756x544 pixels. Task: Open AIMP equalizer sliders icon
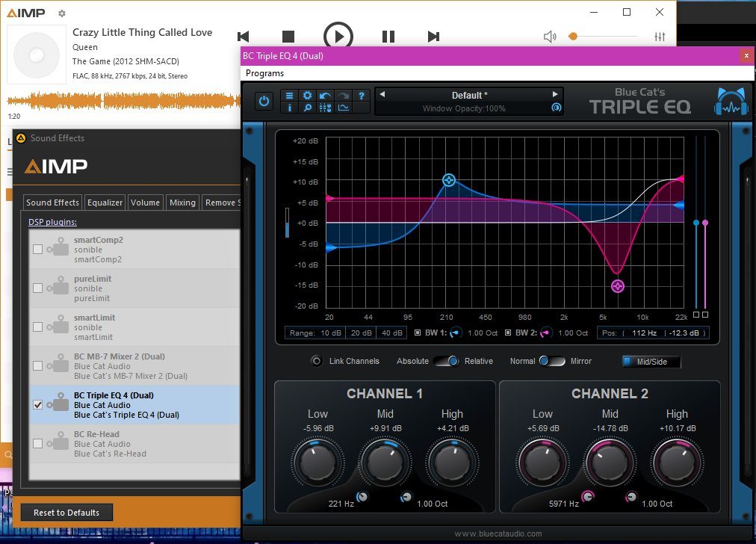(660, 37)
